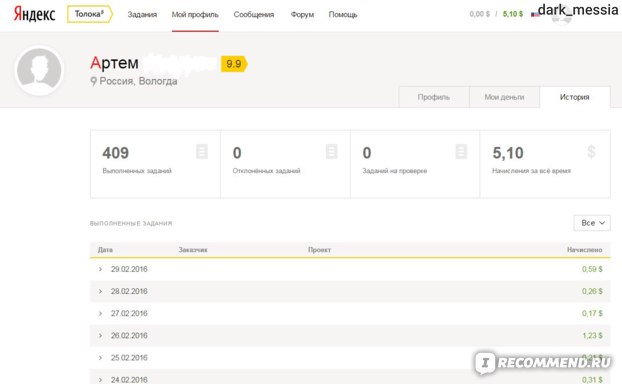
Task: Expand the 24.02.2016 row chevron
Action: click(100, 380)
